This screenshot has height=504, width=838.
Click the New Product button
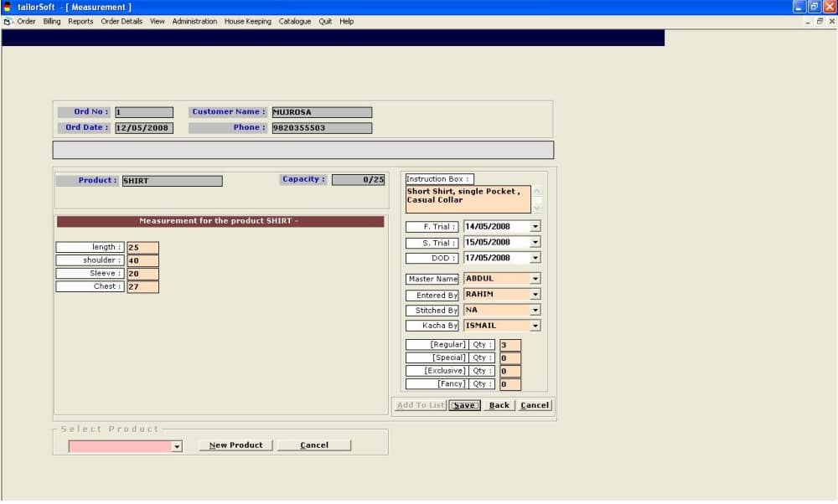[235, 445]
